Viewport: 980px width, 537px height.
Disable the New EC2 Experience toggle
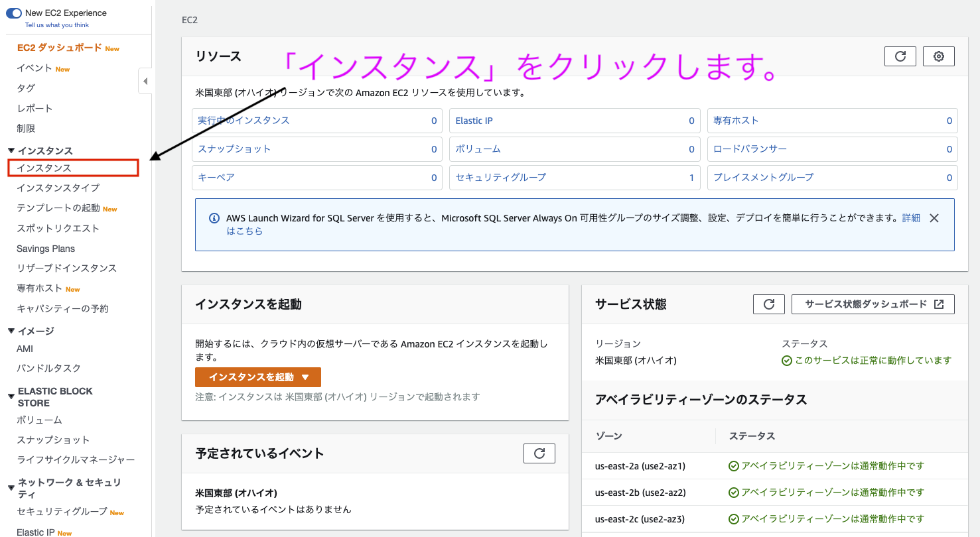point(14,12)
